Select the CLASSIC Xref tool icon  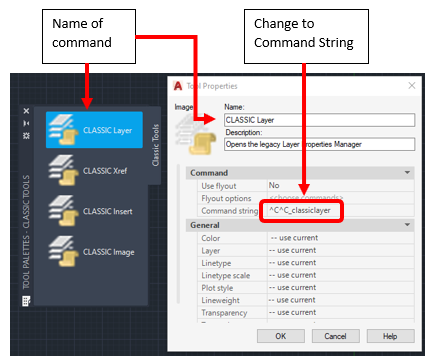tap(63, 170)
